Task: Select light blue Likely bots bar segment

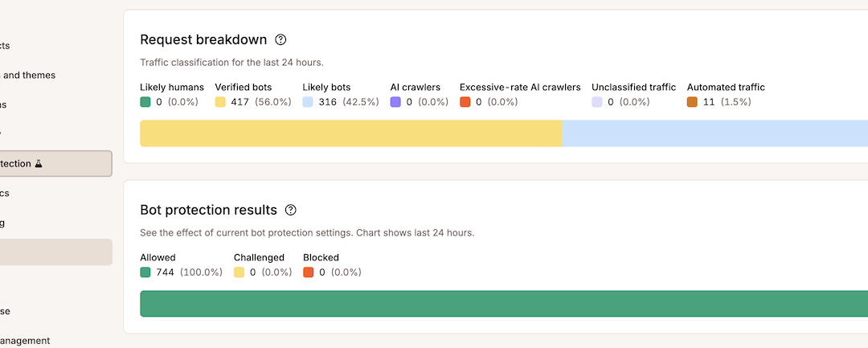Action: pyautogui.click(x=715, y=133)
